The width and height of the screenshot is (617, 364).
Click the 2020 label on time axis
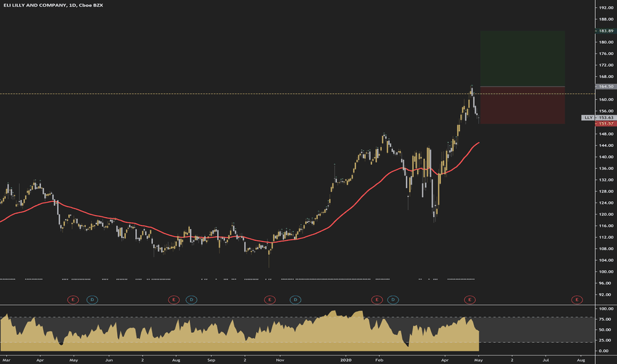346,360
